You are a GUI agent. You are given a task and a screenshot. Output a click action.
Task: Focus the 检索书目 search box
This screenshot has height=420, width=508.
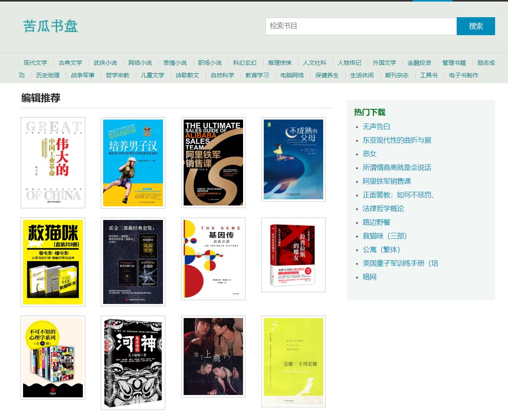(361, 26)
